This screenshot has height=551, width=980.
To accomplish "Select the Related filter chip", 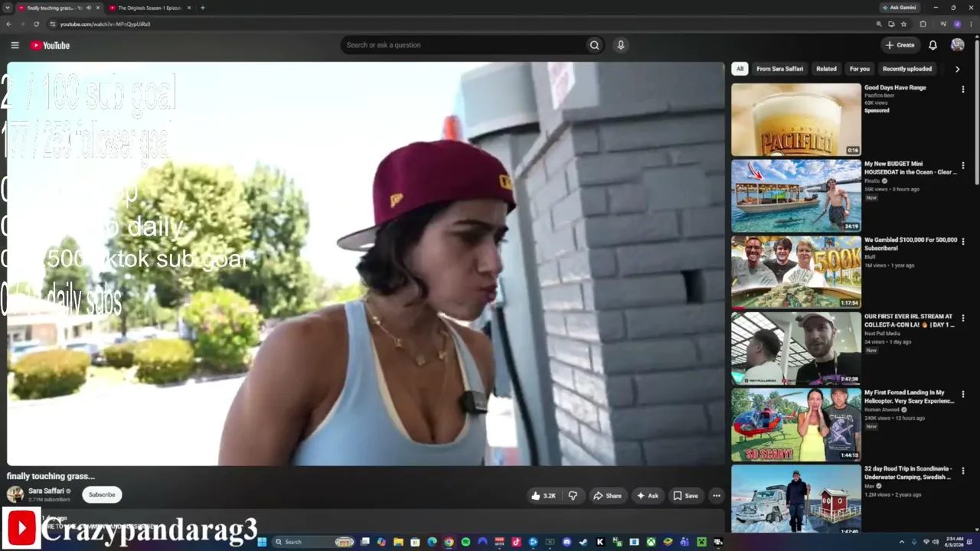I will coord(826,69).
